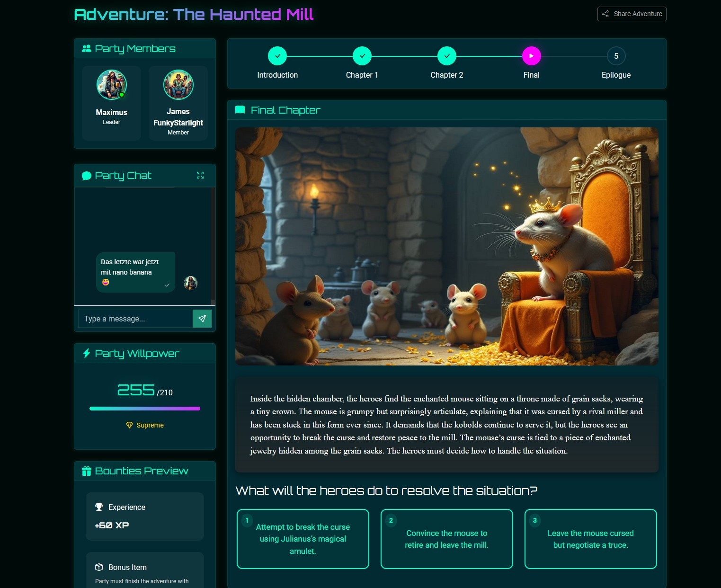
Task: Click the Bounties Preview gift icon
Action: pyautogui.click(x=86, y=471)
